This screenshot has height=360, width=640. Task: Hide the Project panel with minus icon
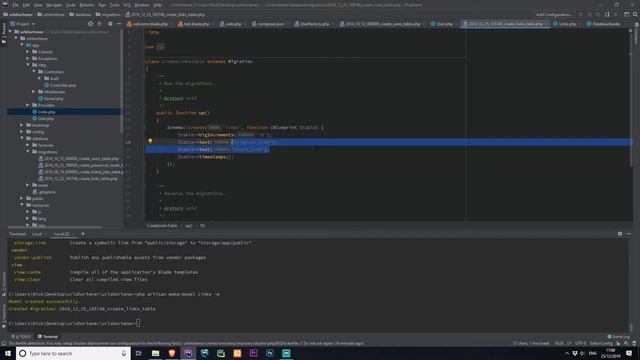(x=118, y=24)
